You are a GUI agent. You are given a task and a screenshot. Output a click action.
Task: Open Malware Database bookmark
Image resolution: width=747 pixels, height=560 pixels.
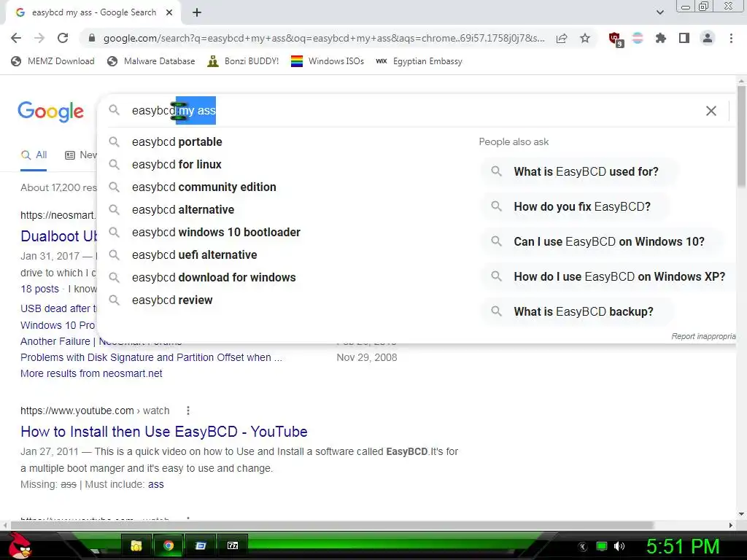(x=152, y=61)
